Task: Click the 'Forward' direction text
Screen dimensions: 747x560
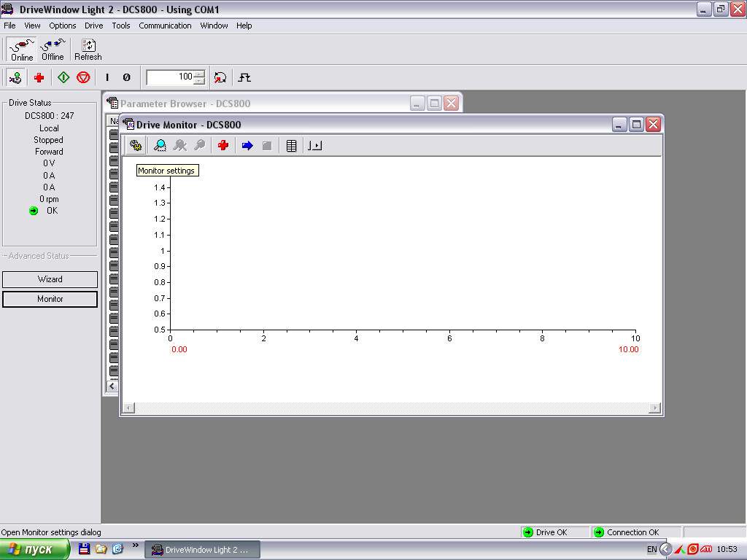Action: (x=49, y=152)
